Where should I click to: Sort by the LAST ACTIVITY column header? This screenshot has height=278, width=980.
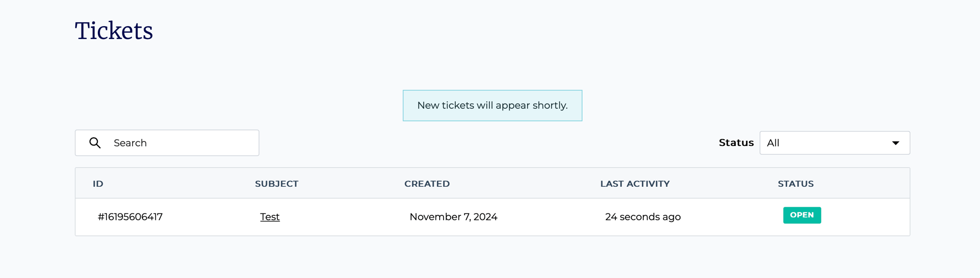pos(635,184)
